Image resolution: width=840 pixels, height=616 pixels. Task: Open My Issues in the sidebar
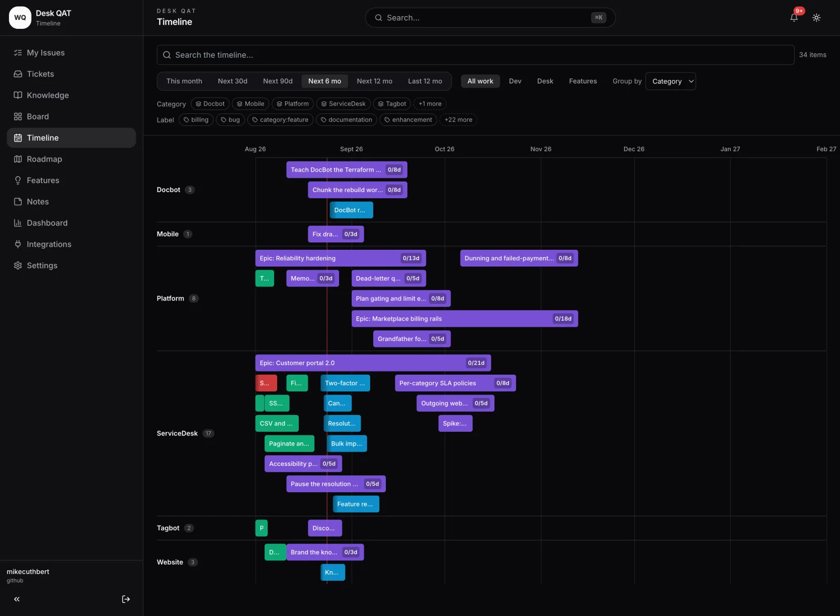(71, 52)
